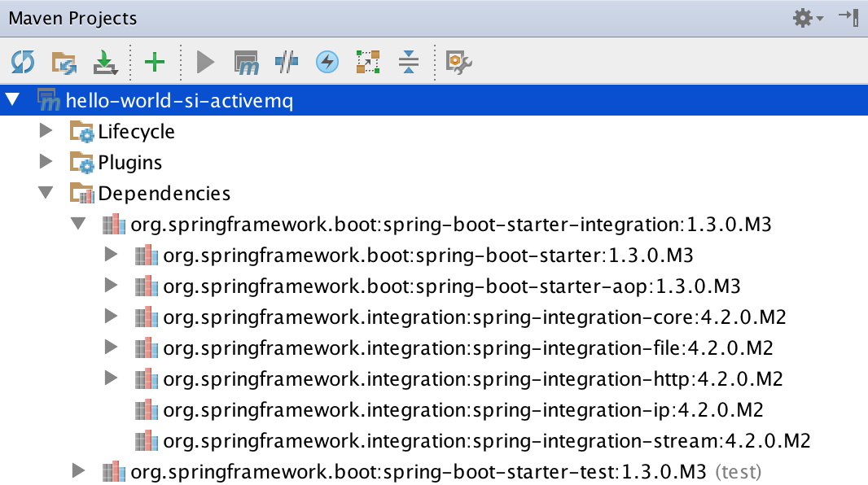Image resolution: width=868 pixels, height=485 pixels.
Task: Expand spring-integration-file dependency
Action: (x=112, y=347)
